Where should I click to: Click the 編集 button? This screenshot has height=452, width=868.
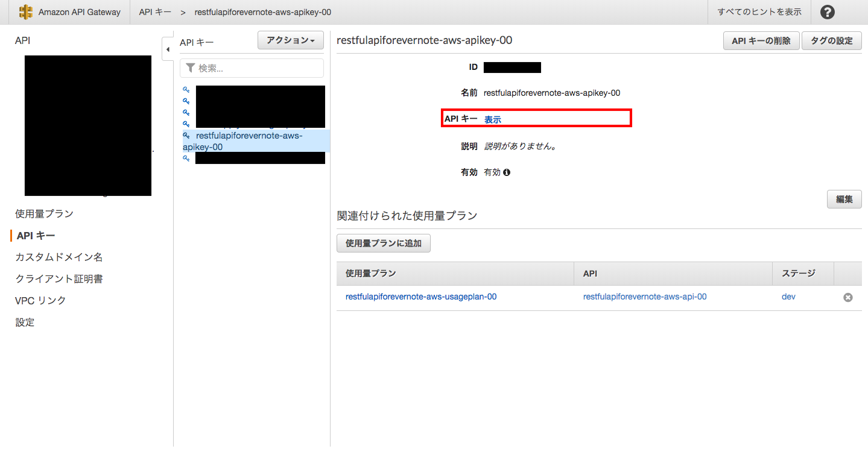click(844, 199)
